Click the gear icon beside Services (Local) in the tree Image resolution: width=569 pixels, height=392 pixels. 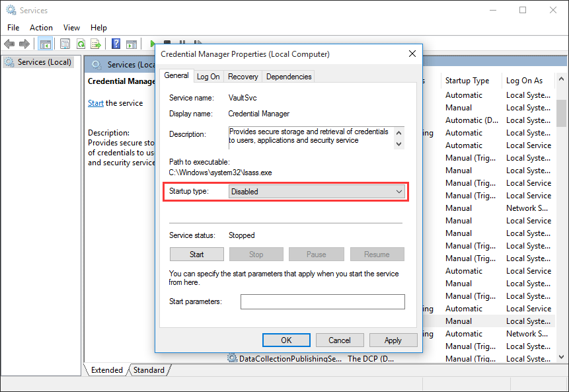coord(9,62)
